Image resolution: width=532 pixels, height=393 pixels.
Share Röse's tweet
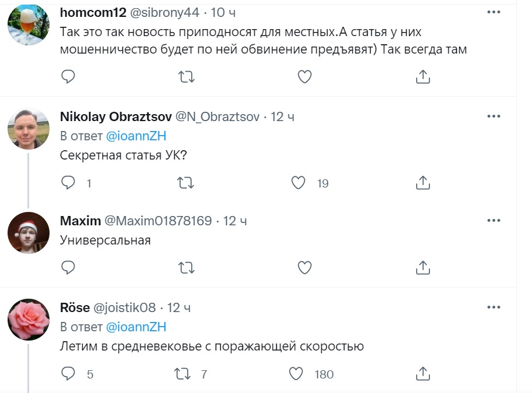423,373
